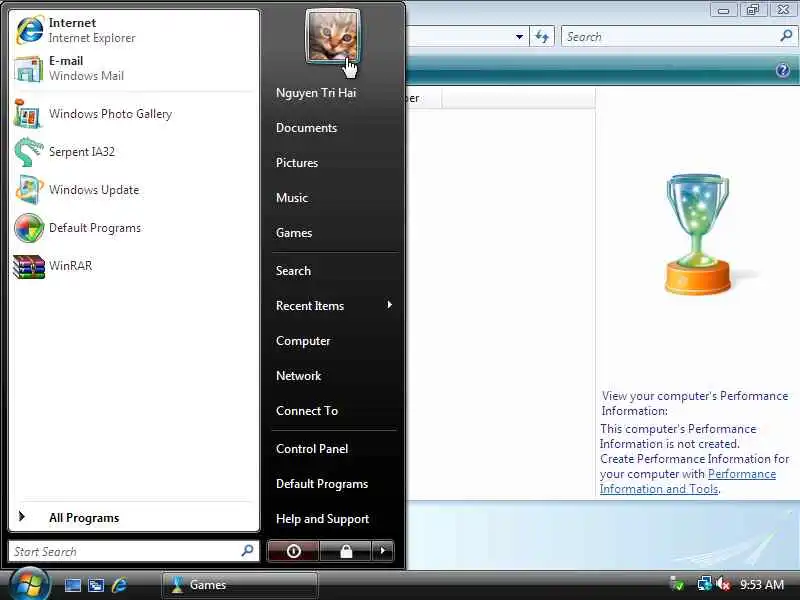This screenshot has height=600, width=800.
Task: Open Default Programs with colored orb icon
Action: coord(134,228)
